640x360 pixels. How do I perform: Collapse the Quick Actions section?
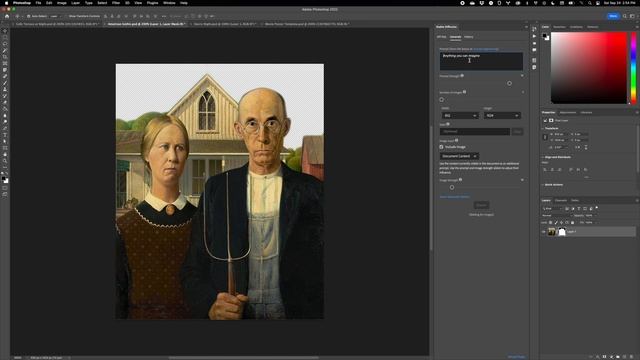[543, 185]
